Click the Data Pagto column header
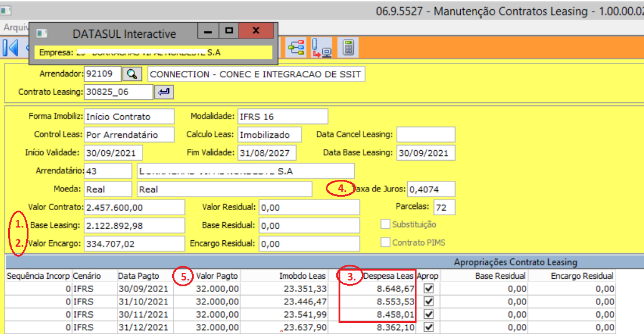 point(145,276)
